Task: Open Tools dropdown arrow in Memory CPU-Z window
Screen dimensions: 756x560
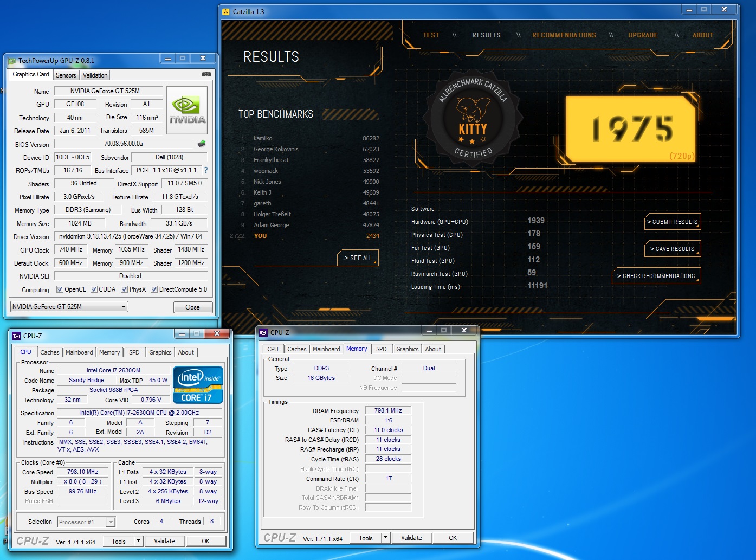Action: coord(386,538)
